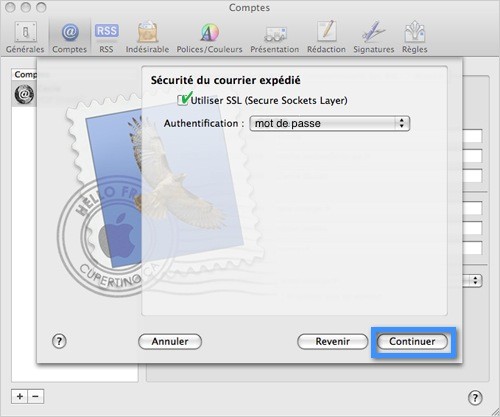
Task: Open the RSS preferences pane
Action: [106, 37]
